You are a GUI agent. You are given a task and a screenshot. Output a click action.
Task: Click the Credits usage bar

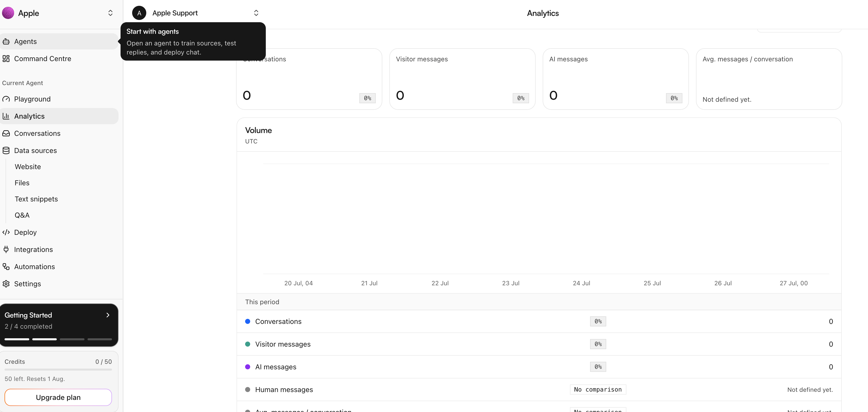point(58,370)
